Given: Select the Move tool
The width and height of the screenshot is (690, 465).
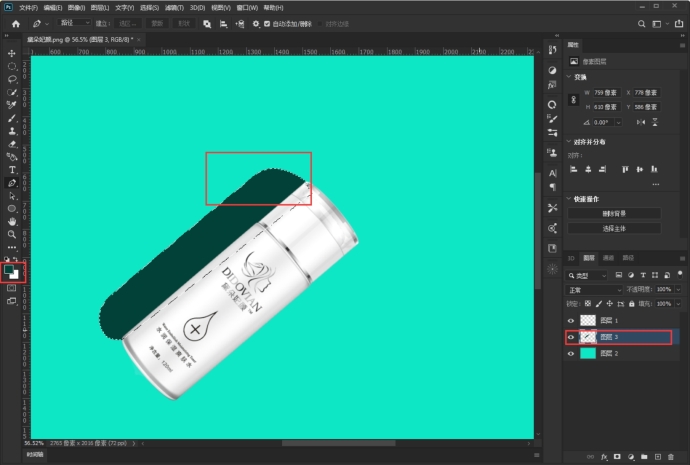Looking at the screenshot, I should point(12,53).
